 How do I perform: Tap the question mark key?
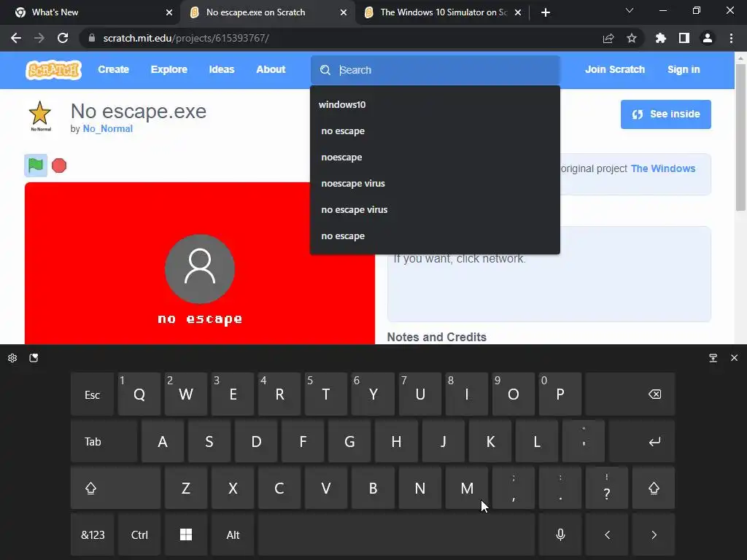coord(607,488)
